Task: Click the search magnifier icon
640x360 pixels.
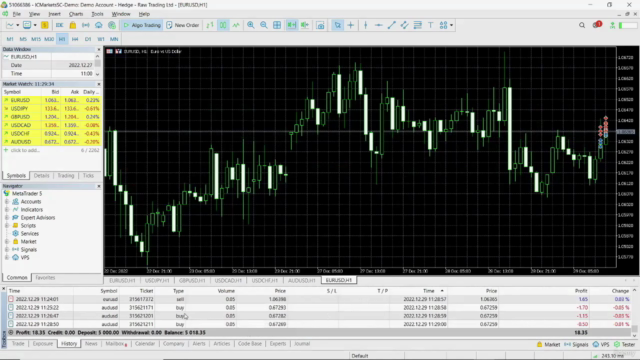Action: [x=582, y=25]
